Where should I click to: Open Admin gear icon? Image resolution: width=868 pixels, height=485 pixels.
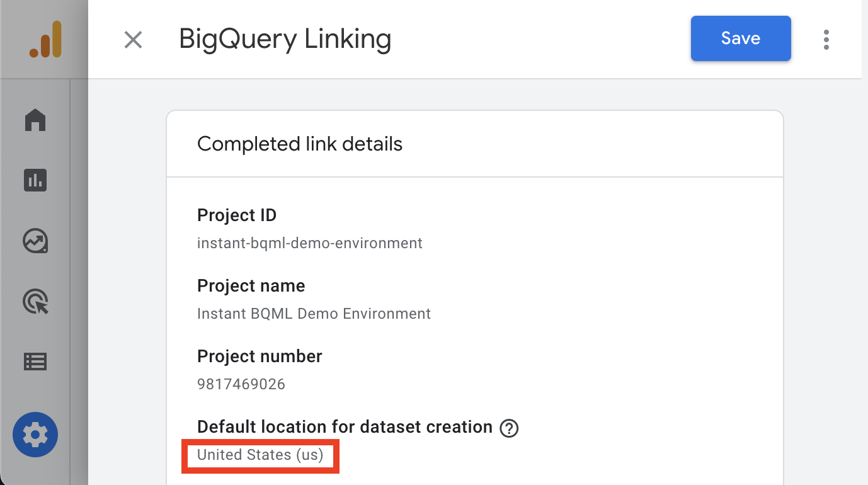[35, 435]
